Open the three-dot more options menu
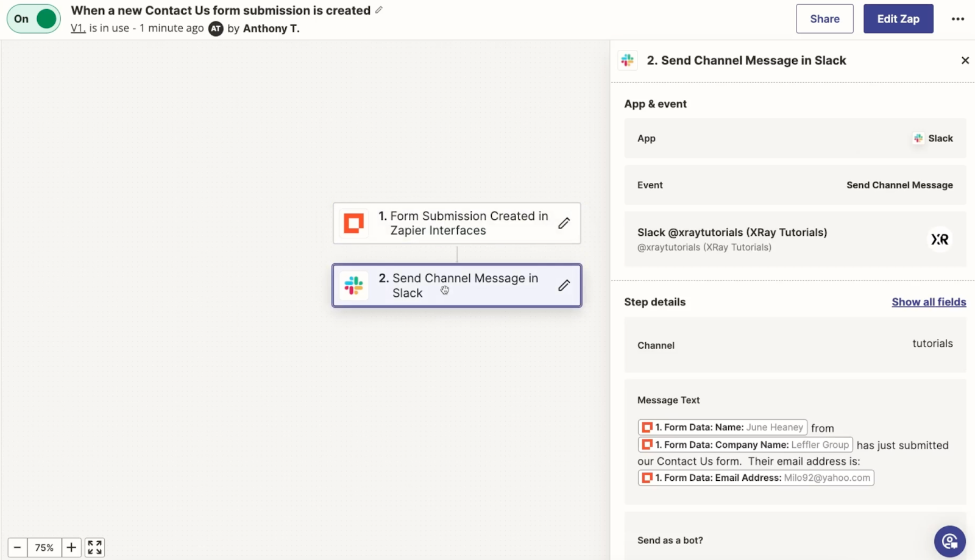This screenshot has height=560, width=975. [x=958, y=19]
